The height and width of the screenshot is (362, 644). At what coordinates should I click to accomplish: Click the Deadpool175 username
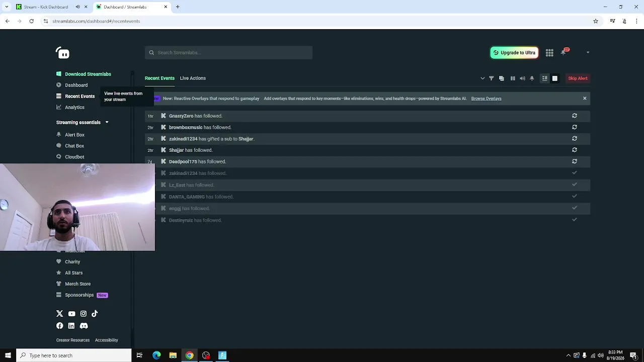pyautogui.click(x=183, y=162)
